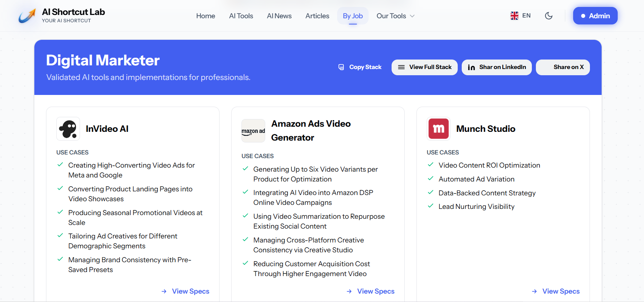Open View Full Stack list
This screenshot has width=644, height=302.
424,67
